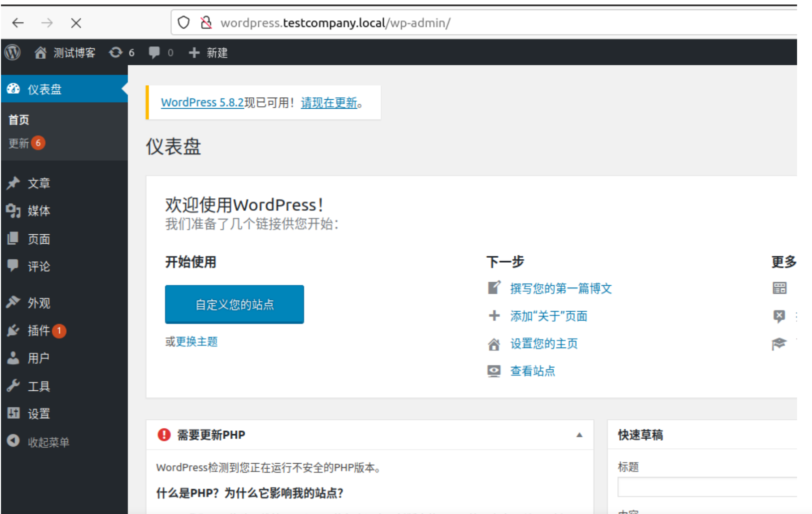
Task: Collapse the 需要更新PHP panel with its triangle
Action: tap(579, 435)
